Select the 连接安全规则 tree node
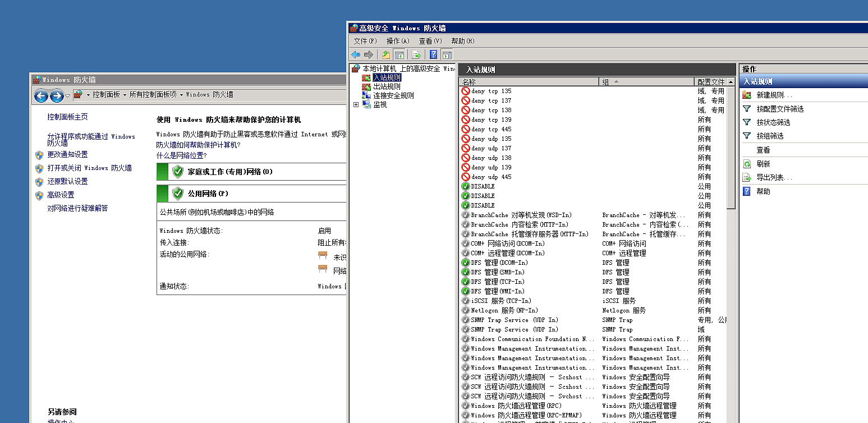The height and width of the screenshot is (423, 868). (393, 95)
